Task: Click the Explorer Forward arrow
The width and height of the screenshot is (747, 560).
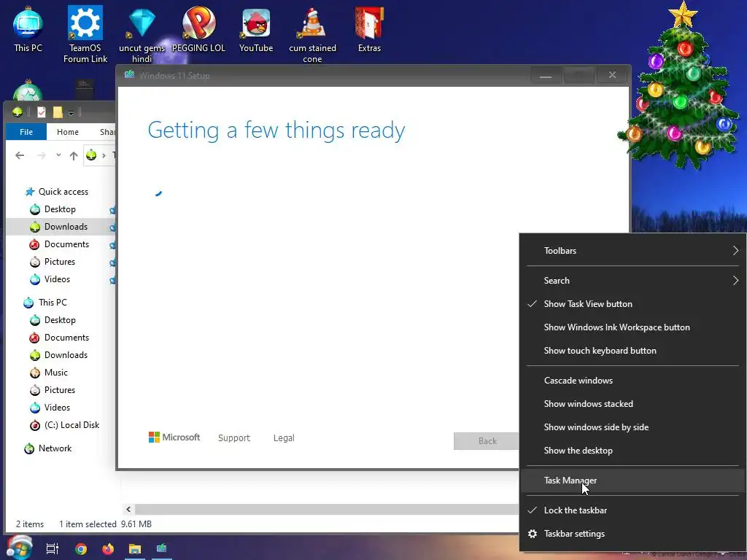Action: point(42,155)
